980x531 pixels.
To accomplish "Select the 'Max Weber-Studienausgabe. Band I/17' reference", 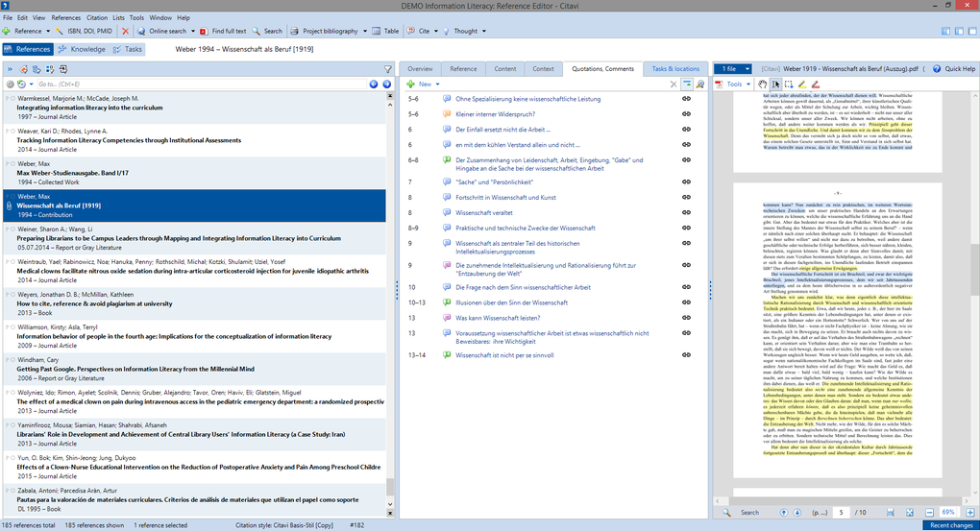I will [x=194, y=173].
